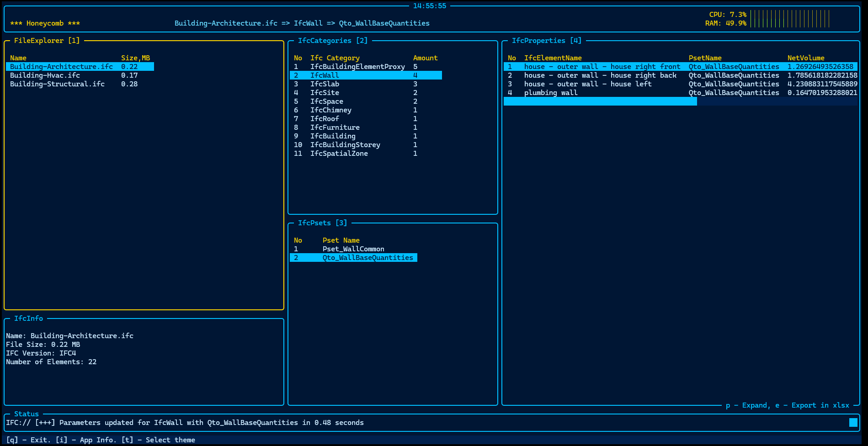Click the 14:55:55 clock
This screenshot has width=868, height=446.
(x=430, y=6)
